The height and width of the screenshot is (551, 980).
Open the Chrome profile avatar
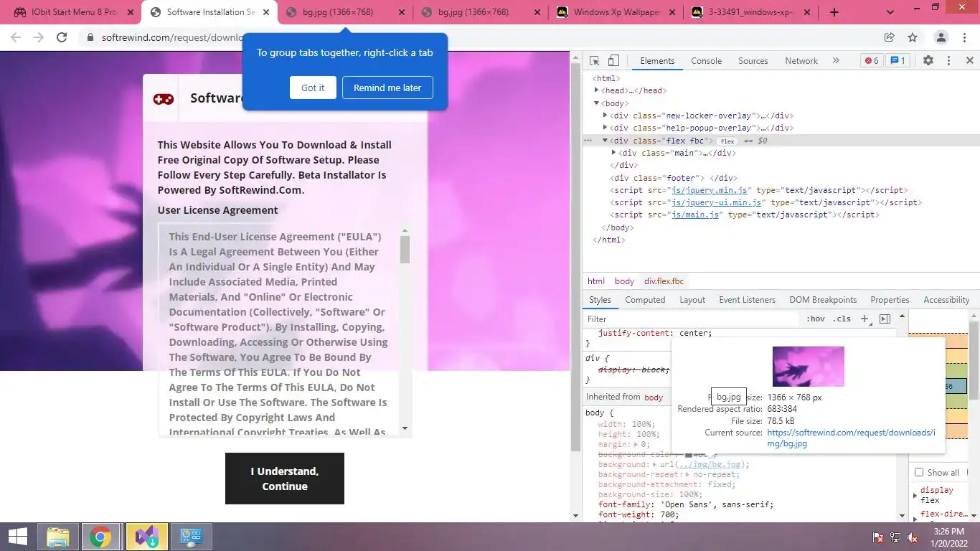(x=941, y=37)
